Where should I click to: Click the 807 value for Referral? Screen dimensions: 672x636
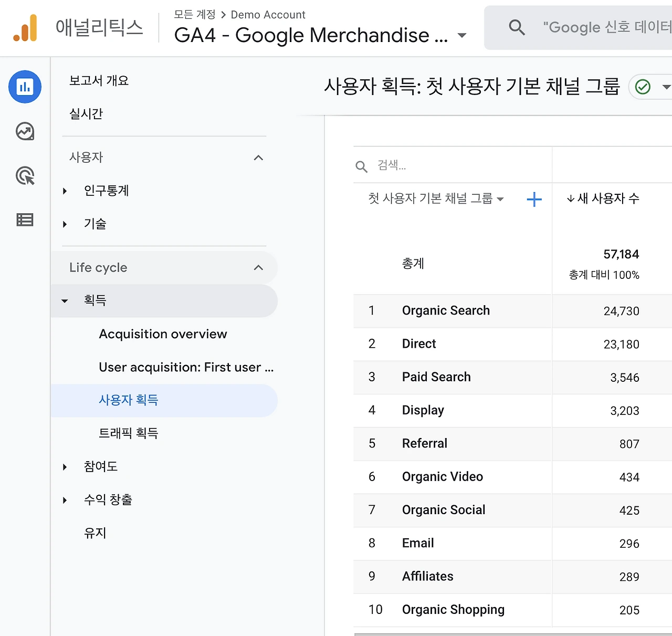point(629,444)
